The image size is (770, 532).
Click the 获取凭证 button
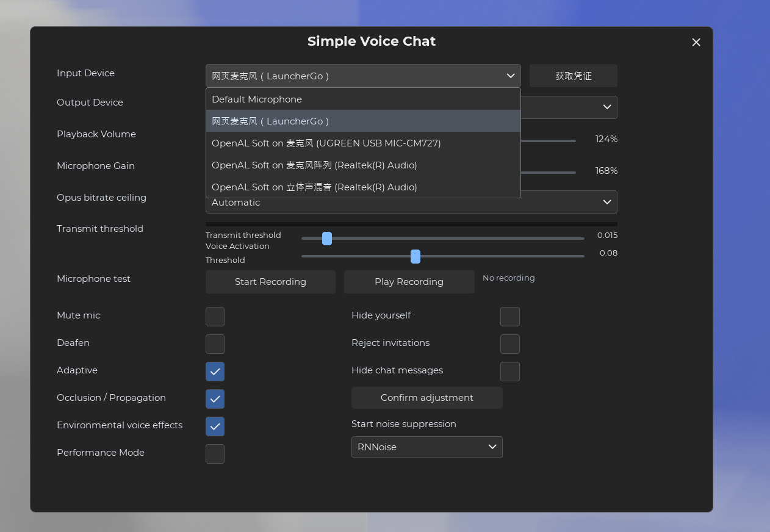click(x=574, y=76)
